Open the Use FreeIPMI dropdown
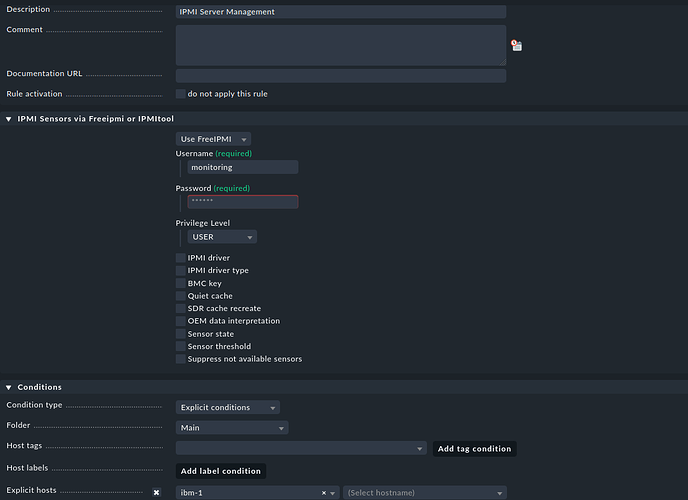Image resolution: width=688 pixels, height=500 pixels. point(213,139)
